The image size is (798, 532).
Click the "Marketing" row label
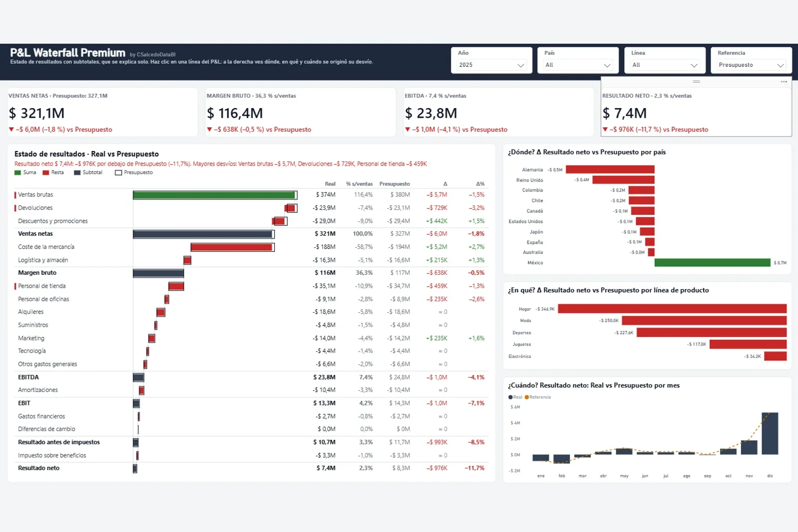[x=31, y=338]
